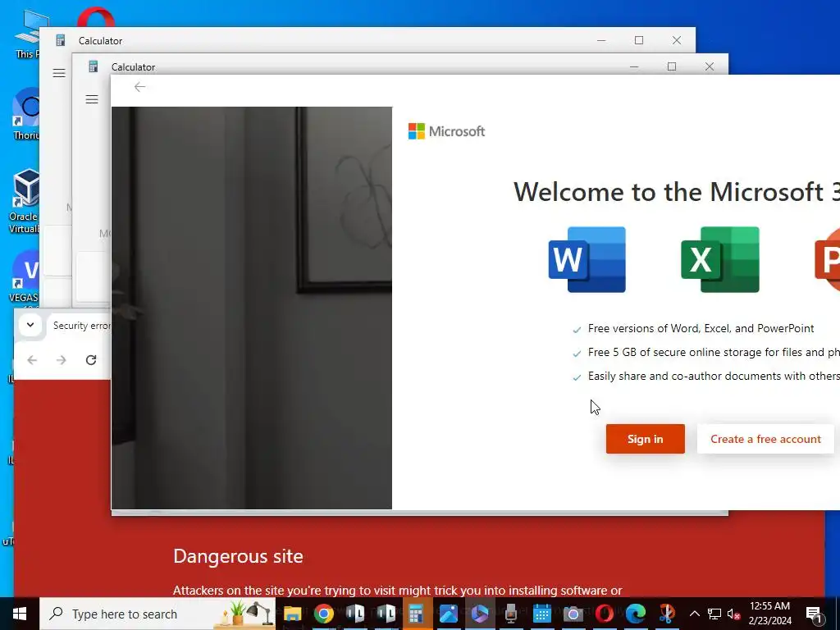Select the Thorium desktop shortcut

coord(26,114)
